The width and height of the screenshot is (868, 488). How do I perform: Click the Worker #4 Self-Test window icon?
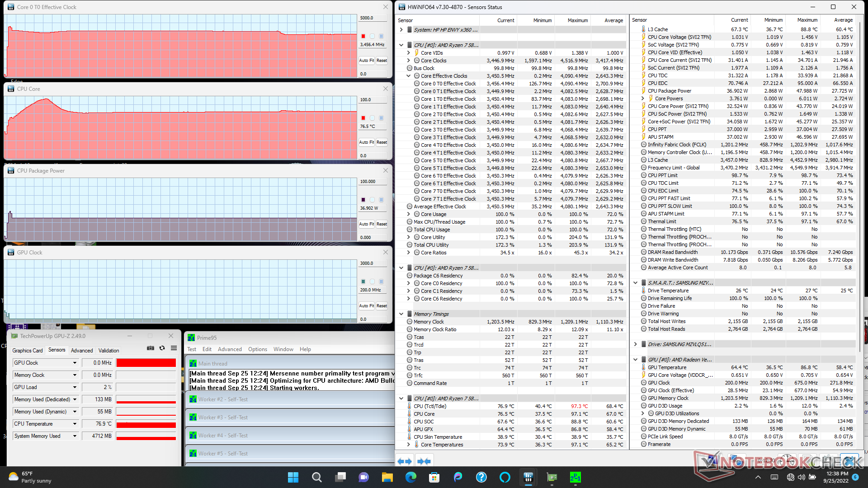coord(193,436)
